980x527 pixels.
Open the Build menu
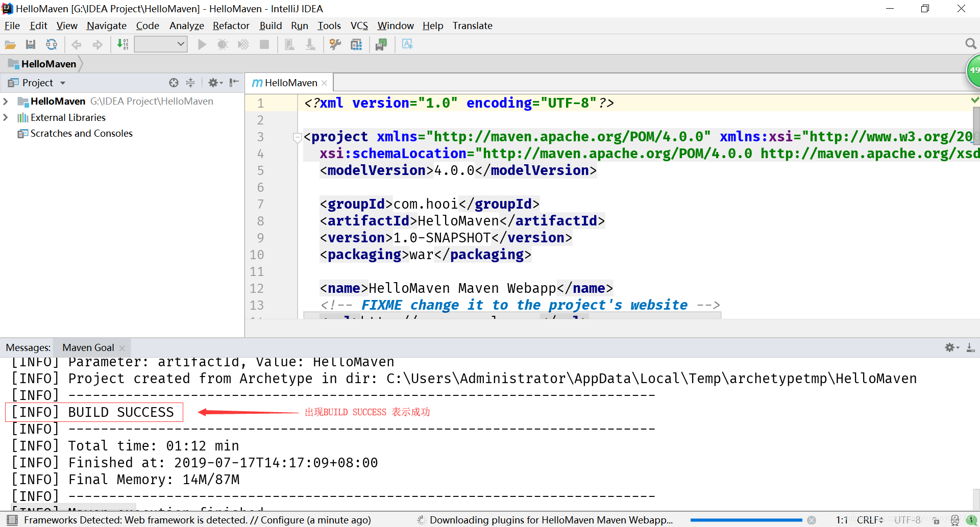click(271, 26)
